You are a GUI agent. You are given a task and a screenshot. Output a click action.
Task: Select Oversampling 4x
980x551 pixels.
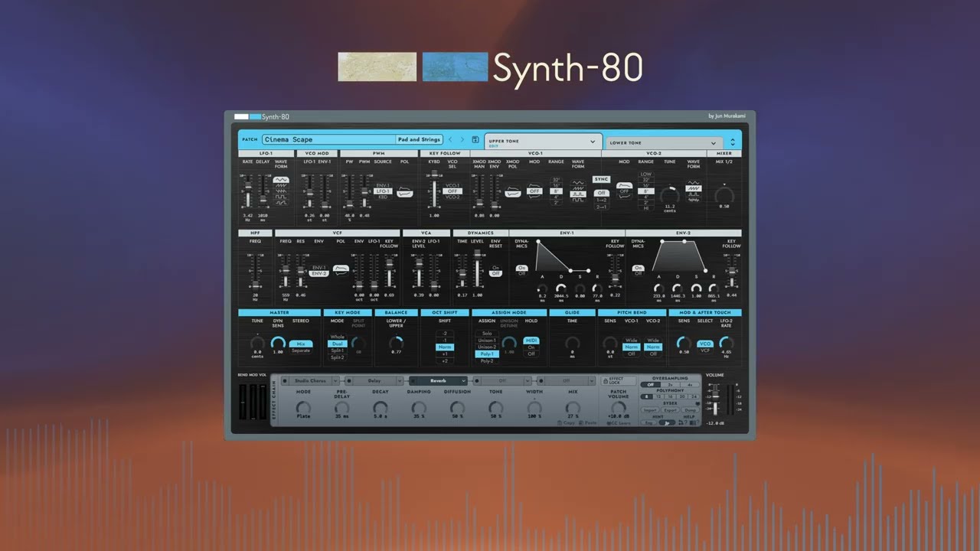pos(690,385)
